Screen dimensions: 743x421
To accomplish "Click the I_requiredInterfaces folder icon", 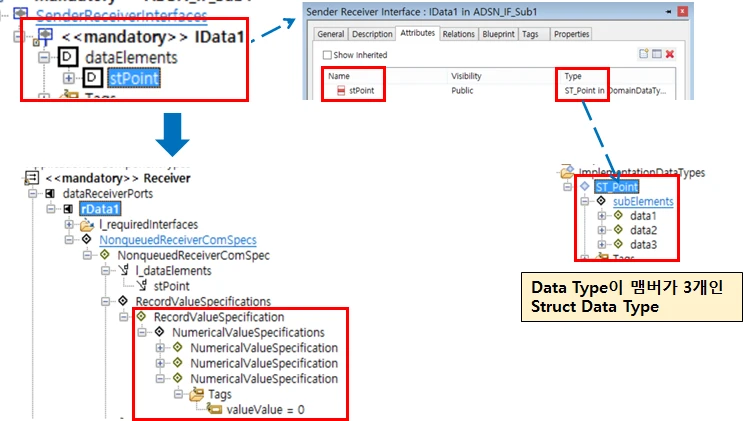I will [87, 224].
